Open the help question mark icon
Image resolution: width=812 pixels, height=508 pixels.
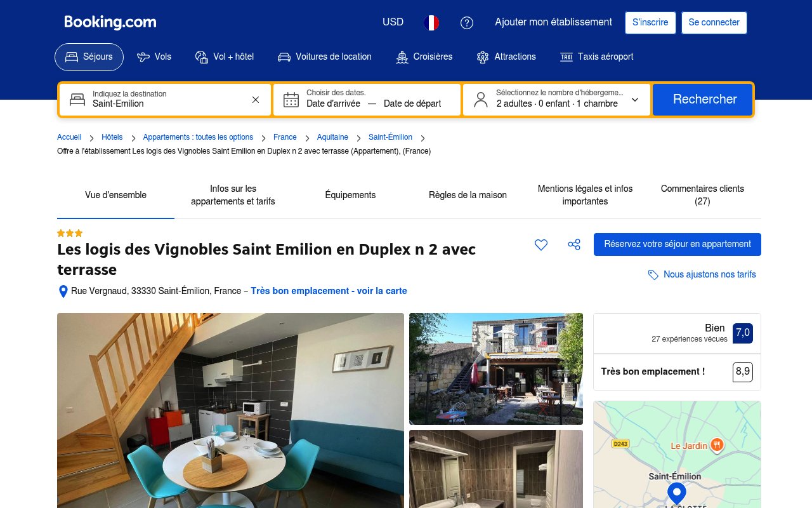click(x=467, y=23)
